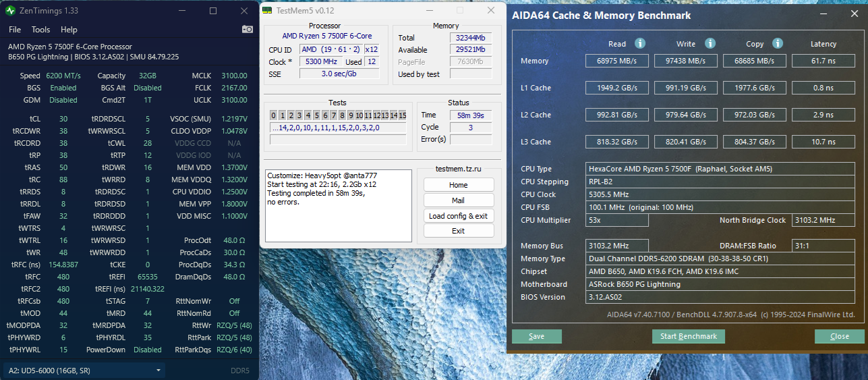Viewport: 868px width, 380px height.
Task: Click the Write info icon in AIDA64
Action: [x=710, y=43]
